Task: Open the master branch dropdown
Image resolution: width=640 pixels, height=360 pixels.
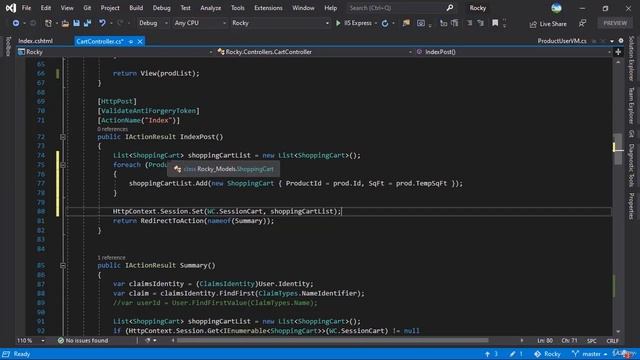Action: 589,354
